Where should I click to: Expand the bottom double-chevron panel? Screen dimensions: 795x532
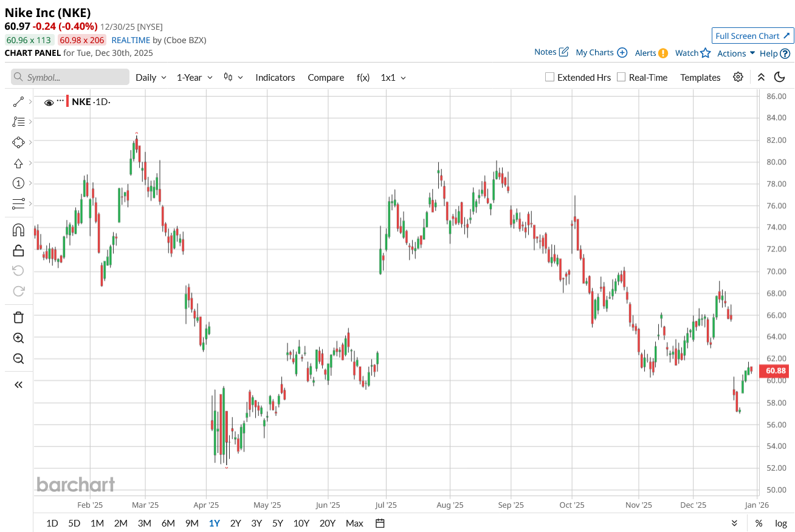[x=734, y=523]
